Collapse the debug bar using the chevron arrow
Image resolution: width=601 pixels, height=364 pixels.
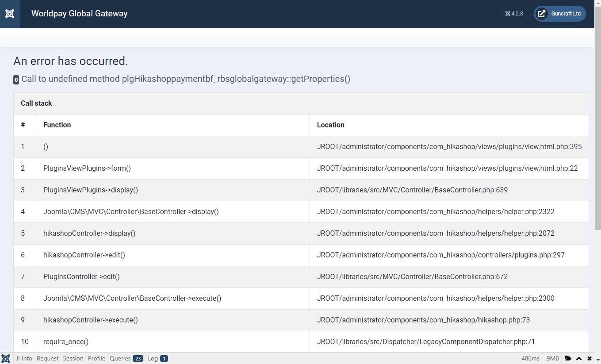(579, 358)
